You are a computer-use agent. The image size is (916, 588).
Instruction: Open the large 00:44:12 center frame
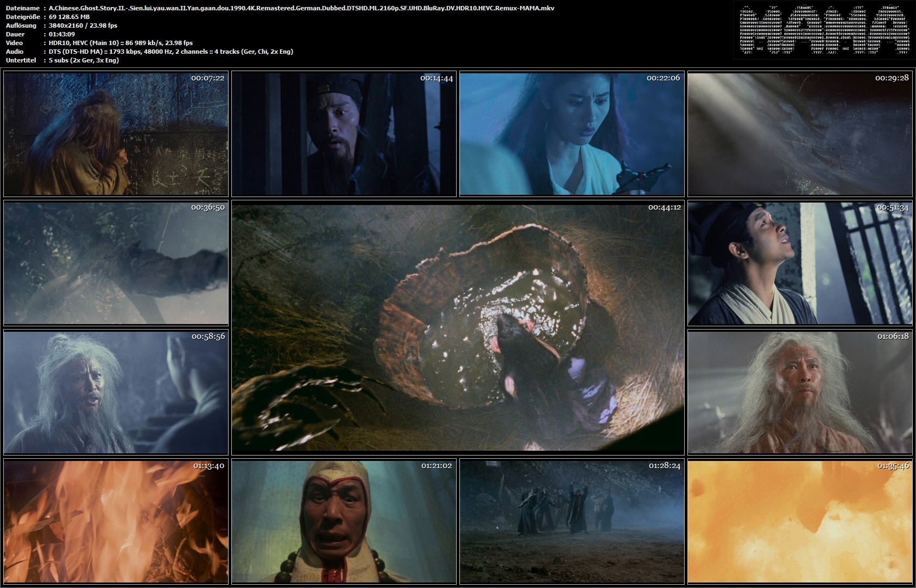(x=458, y=327)
